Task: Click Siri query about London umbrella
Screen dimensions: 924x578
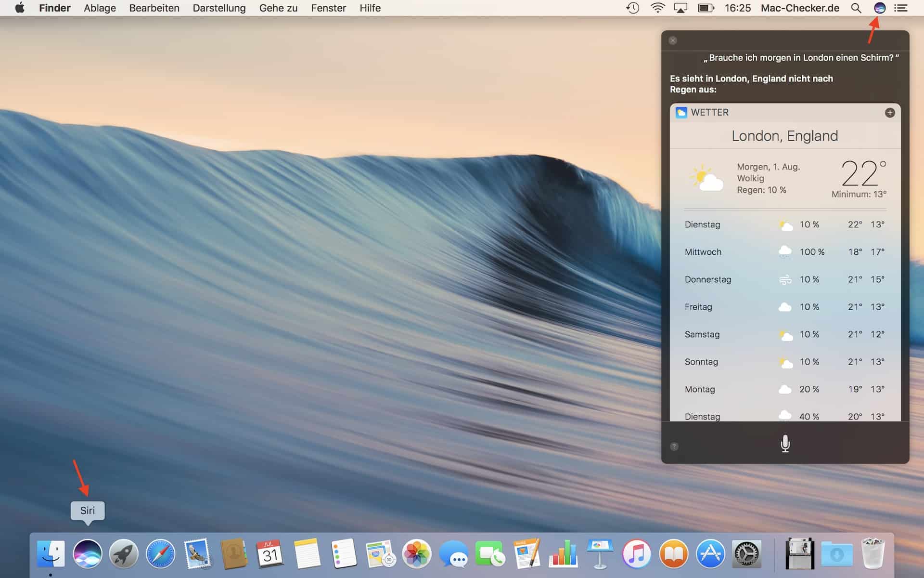Action: [801, 58]
